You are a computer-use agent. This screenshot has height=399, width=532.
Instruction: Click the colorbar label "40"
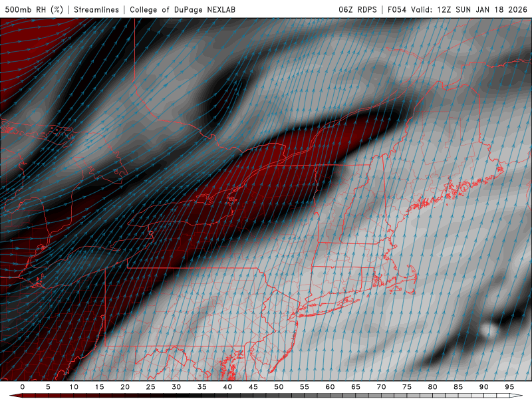click(x=227, y=387)
